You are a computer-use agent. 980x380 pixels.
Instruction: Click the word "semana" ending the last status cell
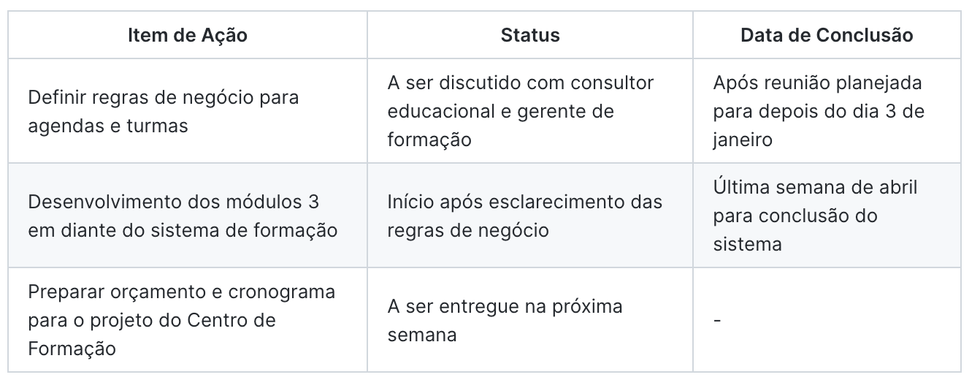click(x=422, y=335)
